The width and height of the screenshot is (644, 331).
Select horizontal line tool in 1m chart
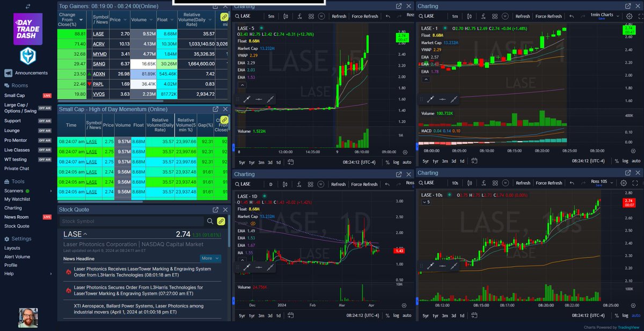443,99
